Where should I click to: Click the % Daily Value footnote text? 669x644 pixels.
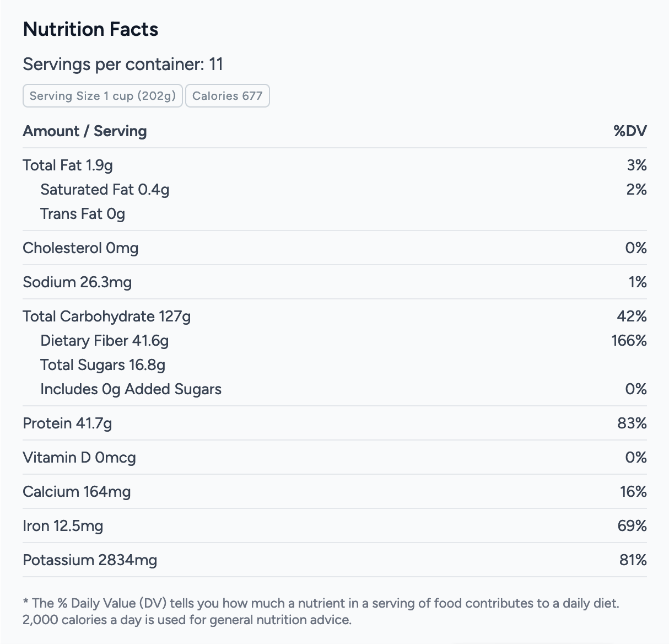(x=321, y=611)
